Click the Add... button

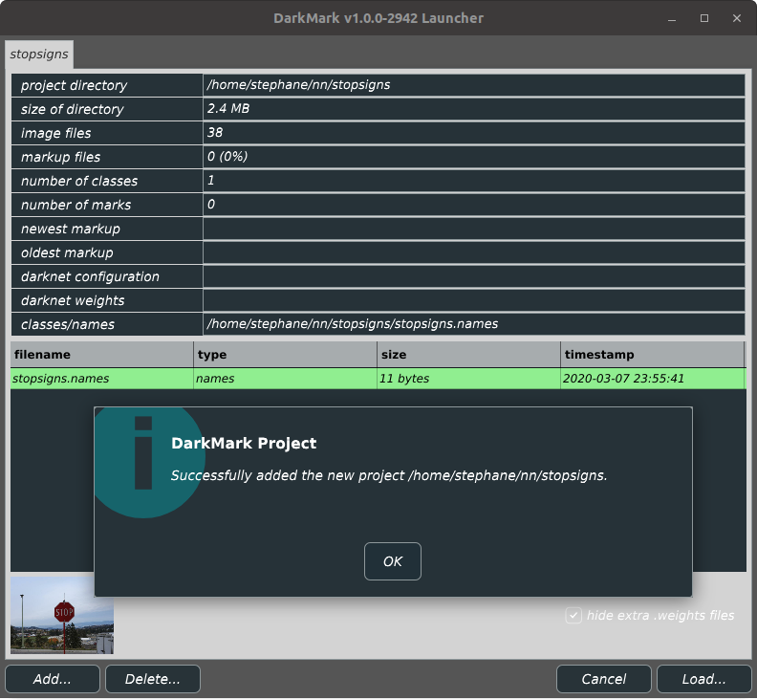click(x=53, y=679)
